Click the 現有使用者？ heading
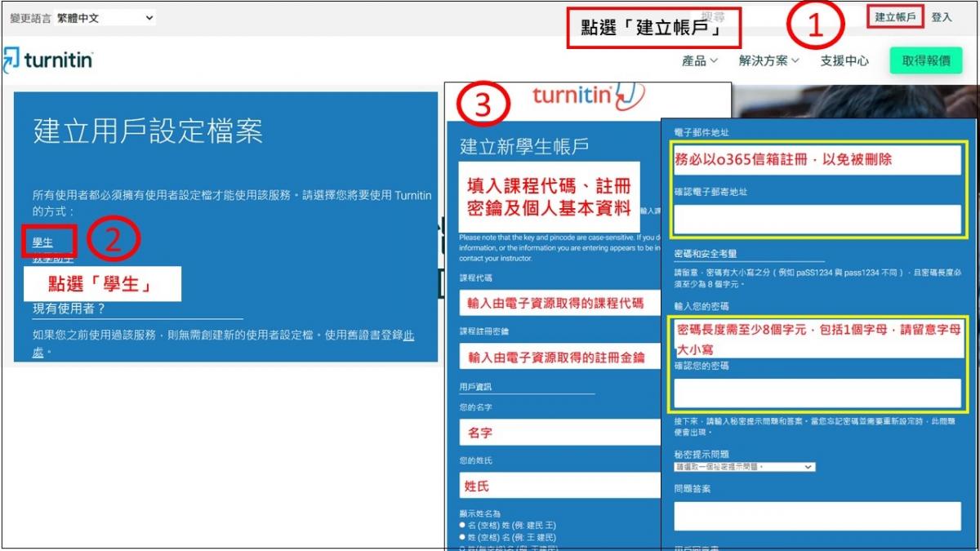 tap(69, 309)
